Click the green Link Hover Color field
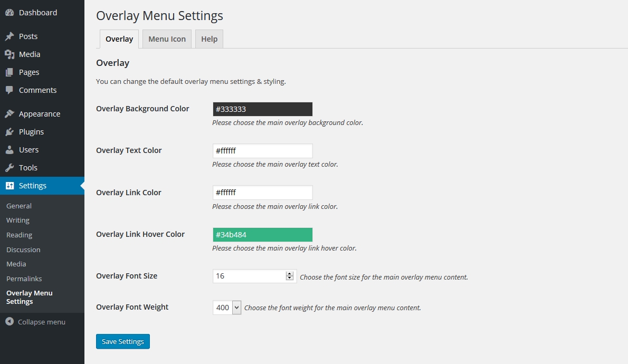 tap(262, 235)
